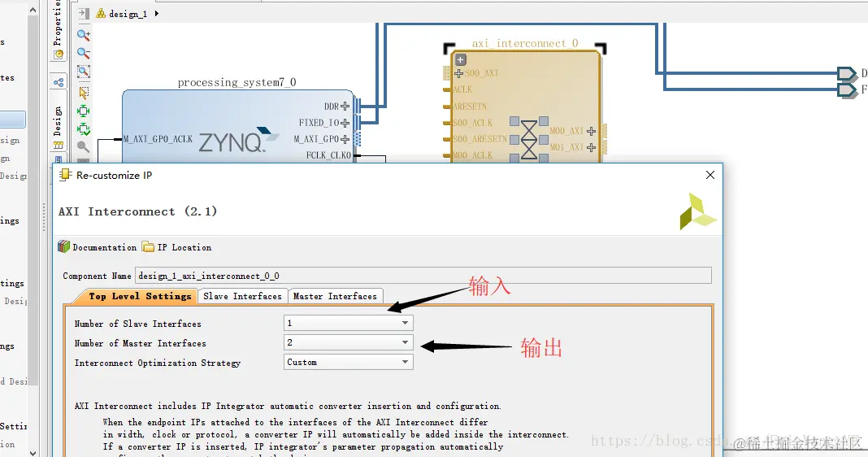This screenshot has width=868, height=457.
Task: Click the Zoom Out toolbar icon
Action: point(84,53)
